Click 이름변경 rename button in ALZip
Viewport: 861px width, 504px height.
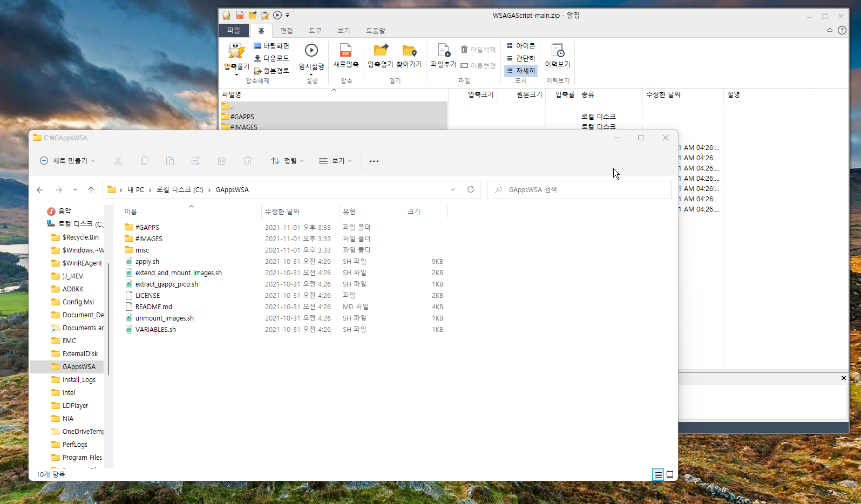tap(478, 66)
